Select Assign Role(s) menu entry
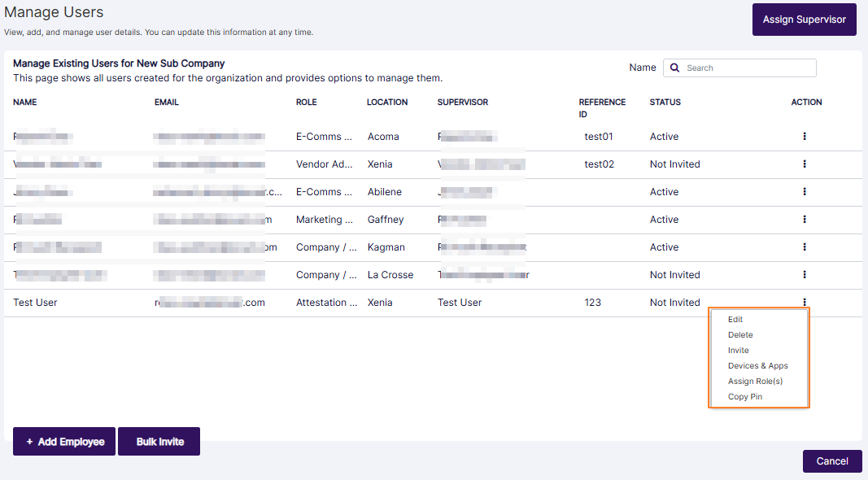 pos(755,381)
